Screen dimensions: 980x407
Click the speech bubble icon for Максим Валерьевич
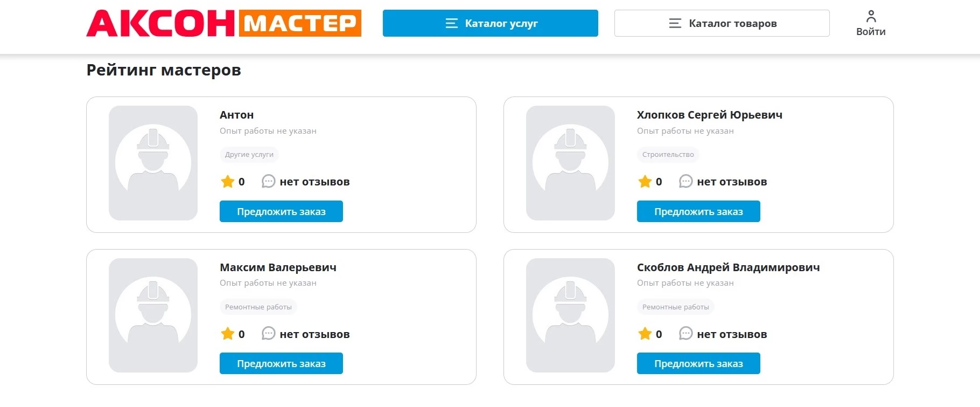click(x=268, y=334)
